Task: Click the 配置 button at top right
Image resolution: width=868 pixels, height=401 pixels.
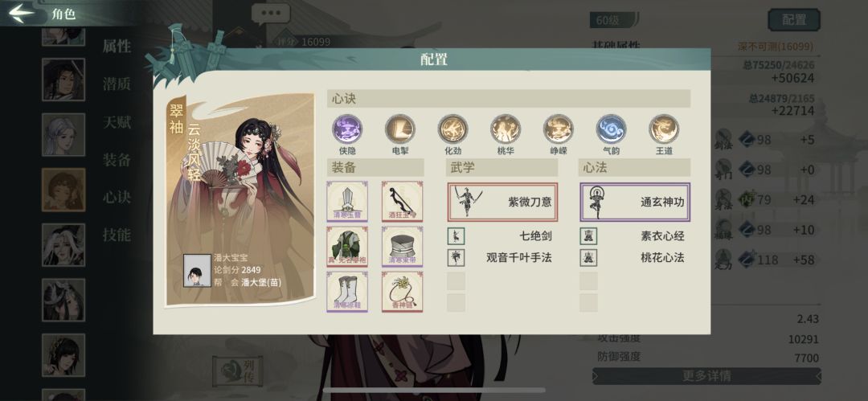Action: pos(794,20)
